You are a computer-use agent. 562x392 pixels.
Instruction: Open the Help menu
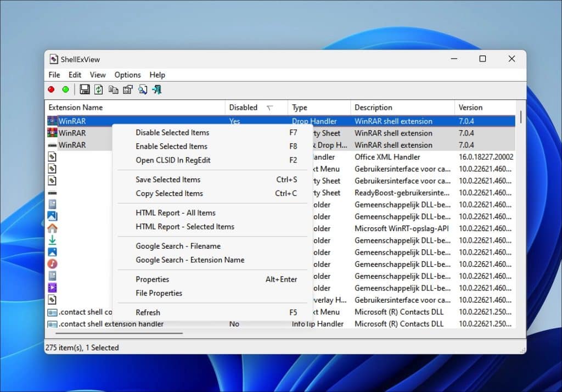(158, 75)
